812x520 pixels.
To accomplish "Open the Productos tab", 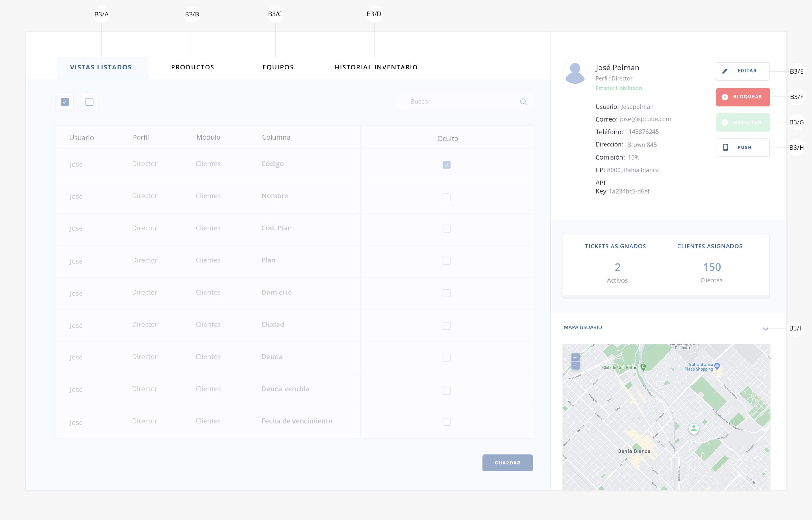I will tap(192, 67).
